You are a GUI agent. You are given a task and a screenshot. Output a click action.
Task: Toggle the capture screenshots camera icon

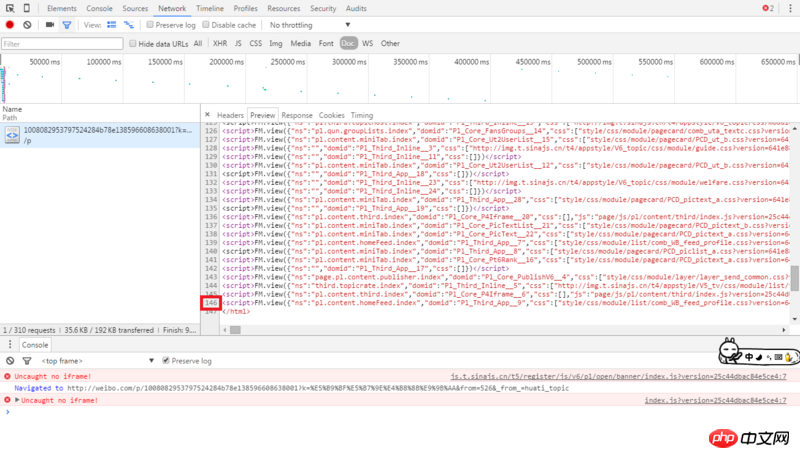click(x=48, y=24)
